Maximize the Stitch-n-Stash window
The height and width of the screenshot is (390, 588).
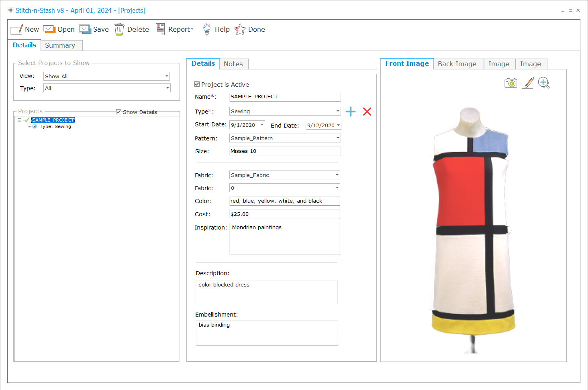coord(570,10)
